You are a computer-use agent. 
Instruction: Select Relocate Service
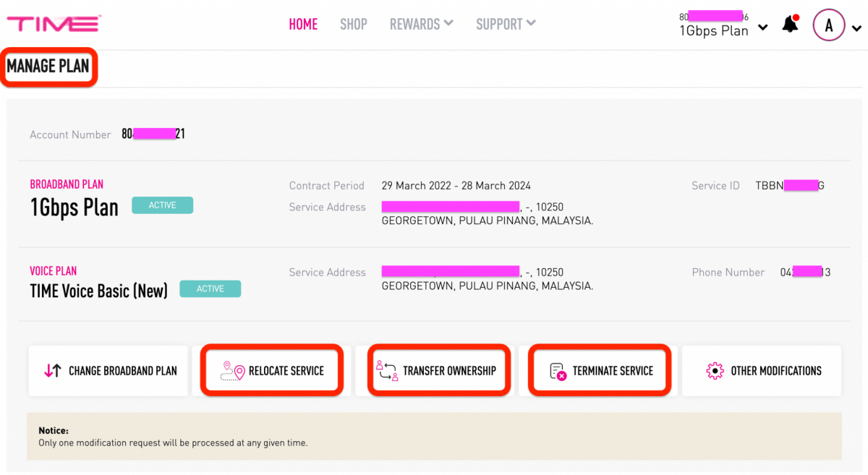pyautogui.click(x=271, y=371)
